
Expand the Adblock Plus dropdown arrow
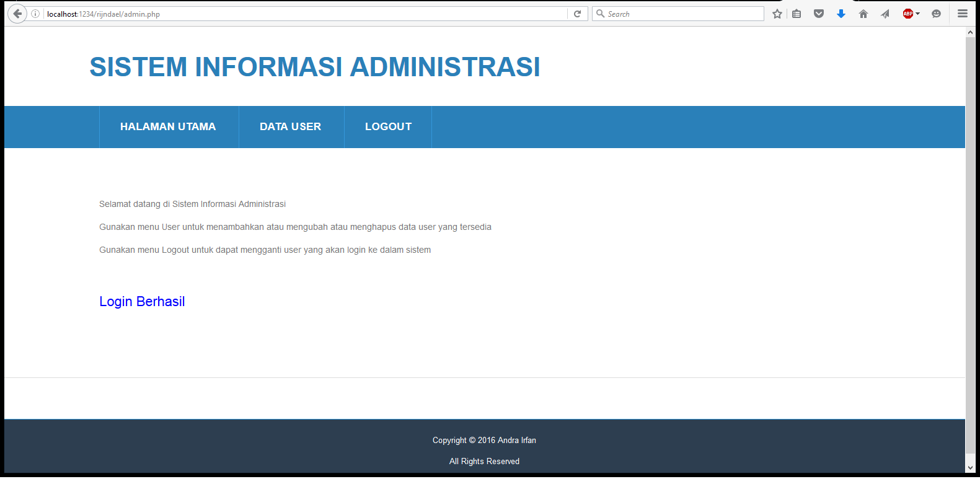918,14
